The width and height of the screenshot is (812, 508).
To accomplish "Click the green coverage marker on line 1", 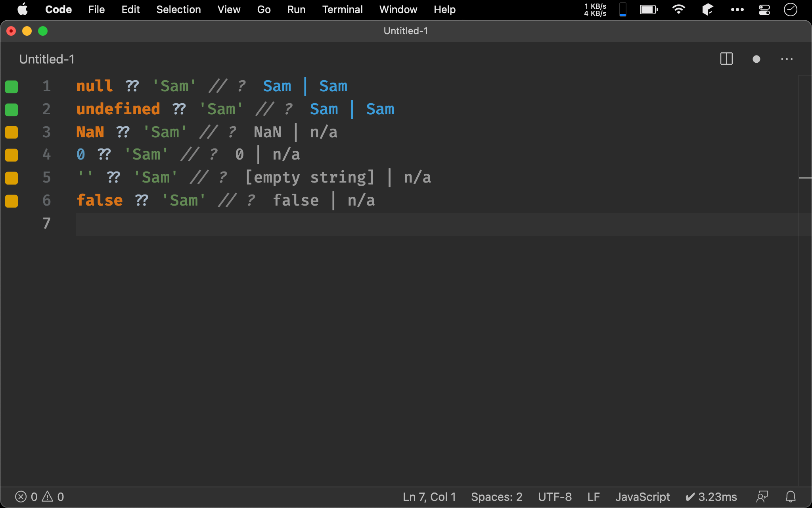I will point(11,87).
